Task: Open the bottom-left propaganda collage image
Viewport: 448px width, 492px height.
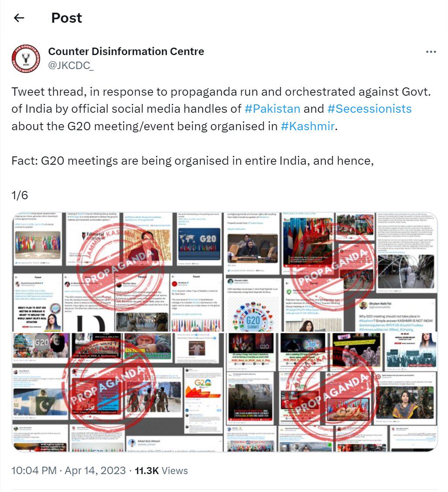Action: 118,392
